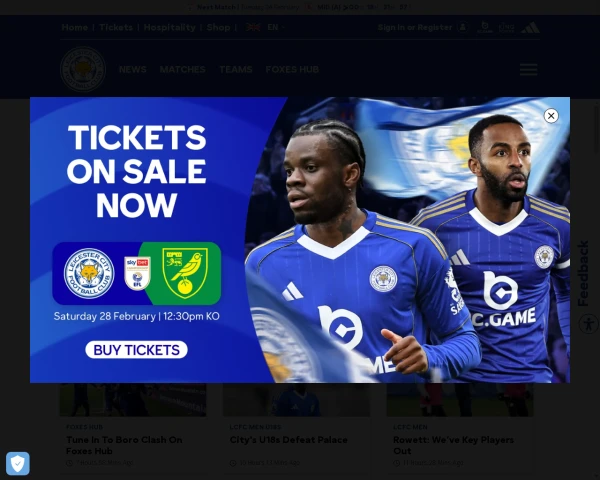This screenshot has height=480, width=600.
Task: Click the Norwich City crest in popup
Action: pos(185,273)
